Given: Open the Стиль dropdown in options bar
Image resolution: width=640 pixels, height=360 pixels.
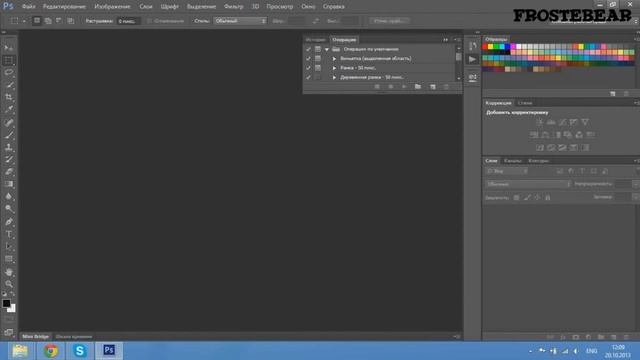Looking at the screenshot, I should point(240,21).
